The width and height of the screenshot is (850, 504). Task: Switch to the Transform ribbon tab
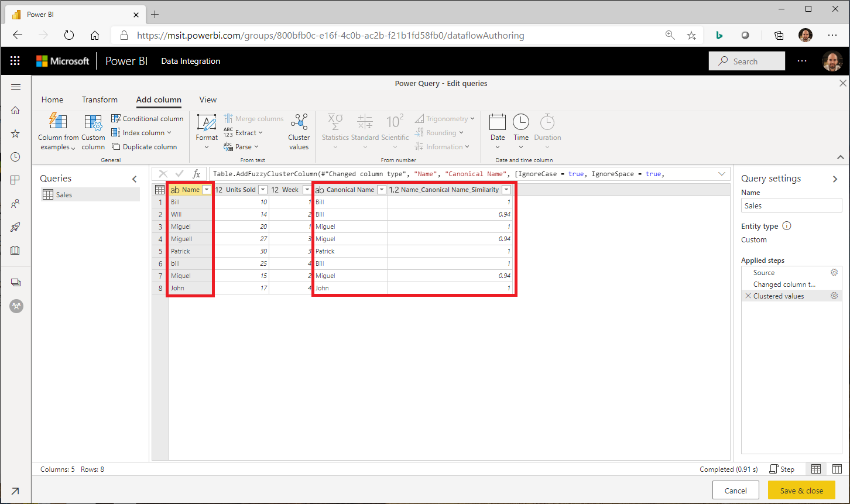100,100
